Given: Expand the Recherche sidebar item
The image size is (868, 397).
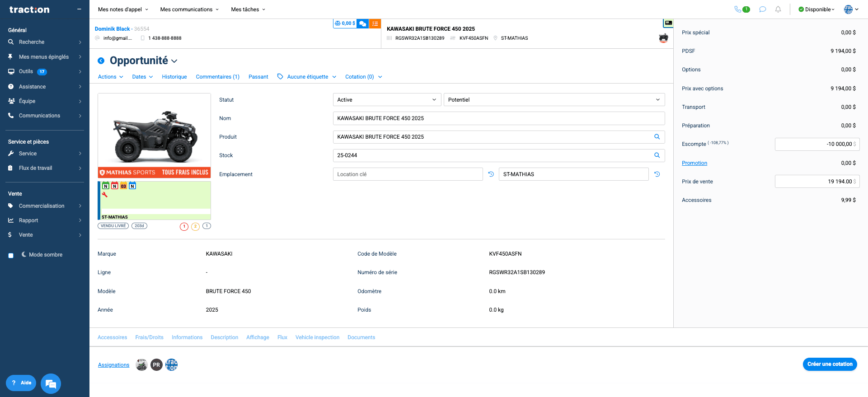Looking at the screenshot, I should click(45, 42).
